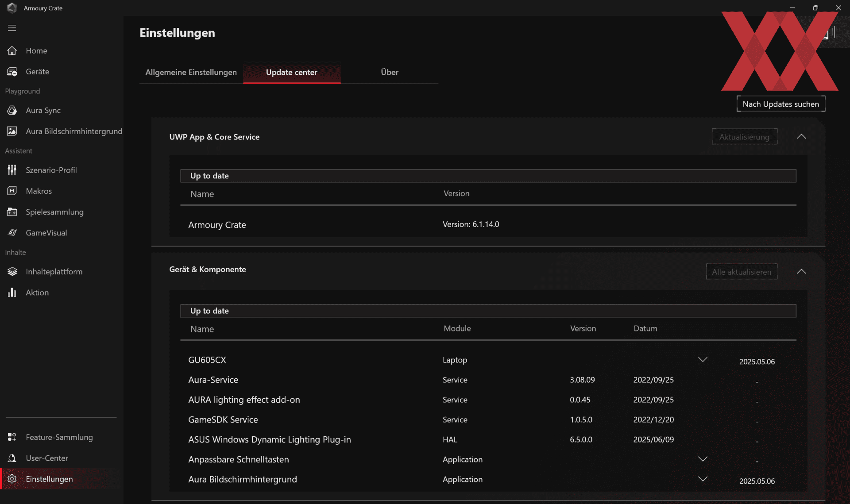The image size is (850, 504).
Task: Click the Feature-Sammlung icon
Action: click(12, 437)
